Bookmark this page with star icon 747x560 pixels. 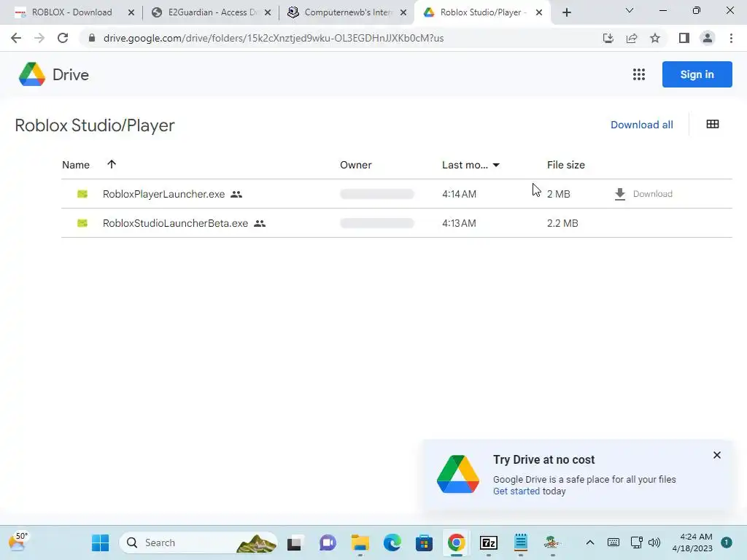[655, 38]
